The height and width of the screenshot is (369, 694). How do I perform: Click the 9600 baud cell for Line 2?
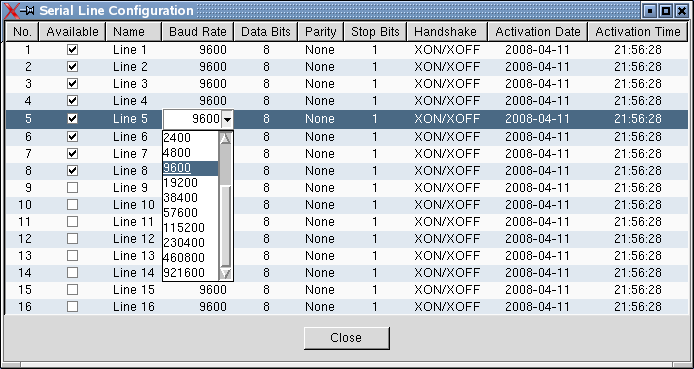pyautogui.click(x=198, y=67)
